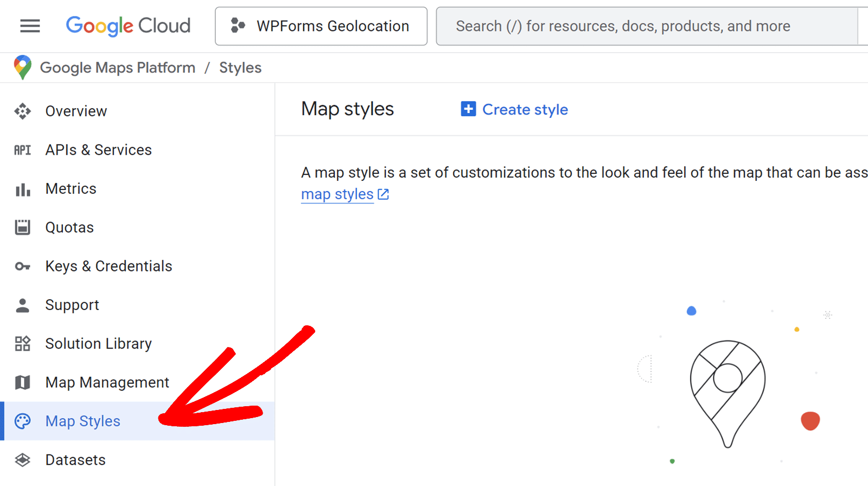Click the Support person icon
The image size is (868, 486).
click(22, 305)
